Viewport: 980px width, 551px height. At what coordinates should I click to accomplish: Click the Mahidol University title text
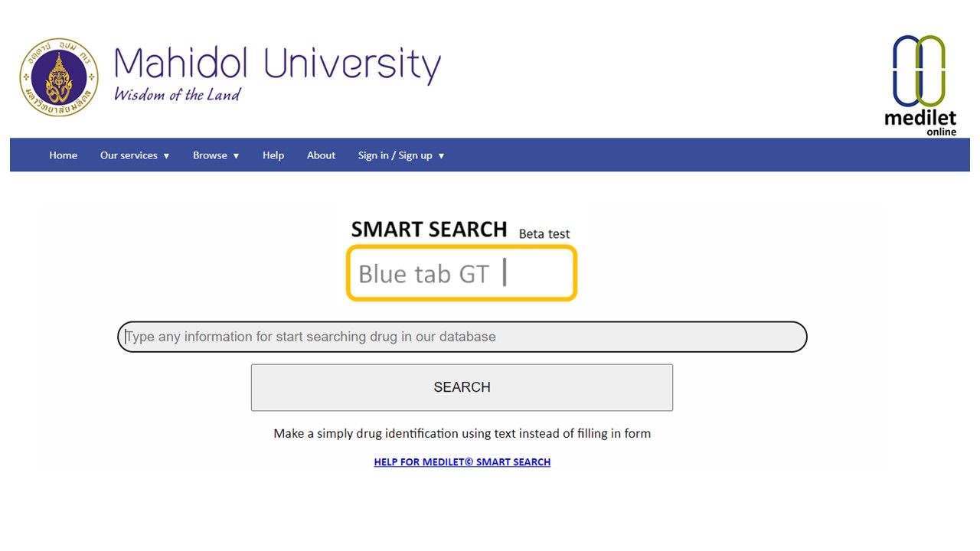point(277,64)
